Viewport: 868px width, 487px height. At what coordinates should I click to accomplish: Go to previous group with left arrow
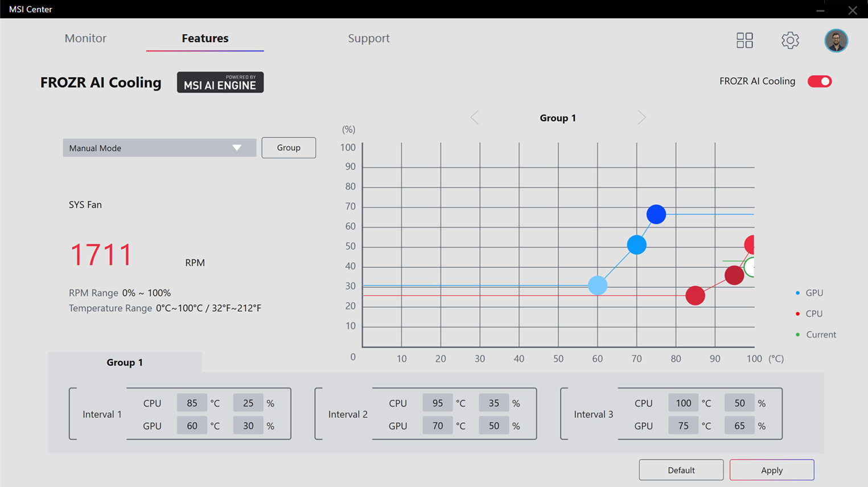point(475,118)
